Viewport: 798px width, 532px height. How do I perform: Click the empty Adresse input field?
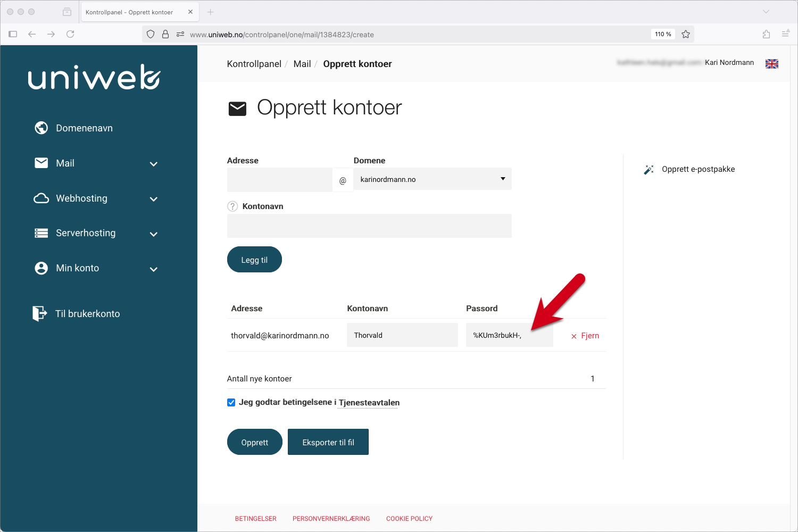tap(280, 180)
